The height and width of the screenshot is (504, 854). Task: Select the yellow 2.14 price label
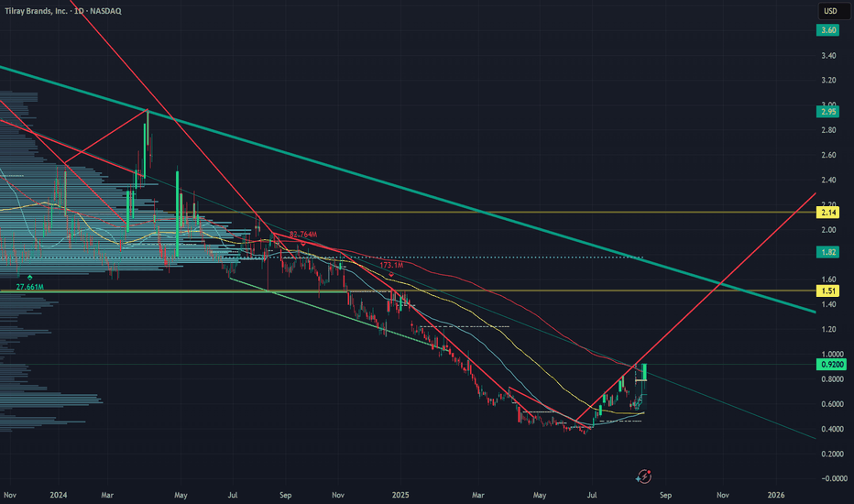click(827, 212)
